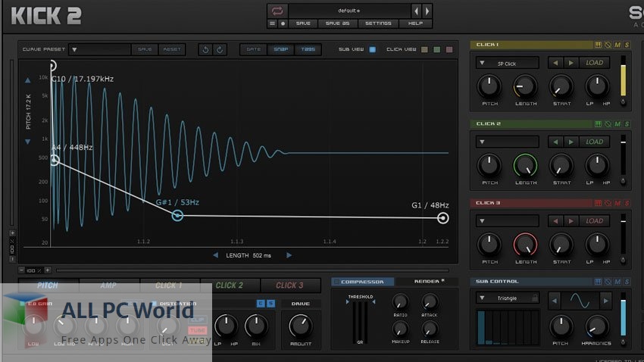Image resolution: width=644 pixels, height=362 pixels.
Task: Load previous sample in Click 1
Action: [x=555, y=63]
